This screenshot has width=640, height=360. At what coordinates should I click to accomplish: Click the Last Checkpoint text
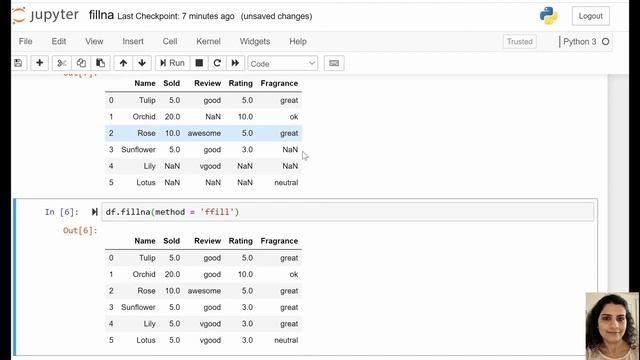176,16
